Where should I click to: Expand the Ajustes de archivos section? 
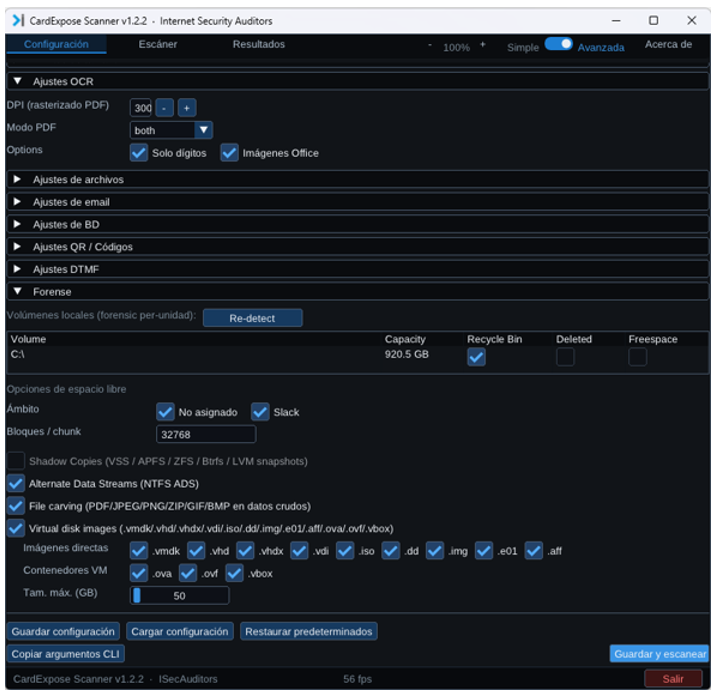click(x=358, y=179)
